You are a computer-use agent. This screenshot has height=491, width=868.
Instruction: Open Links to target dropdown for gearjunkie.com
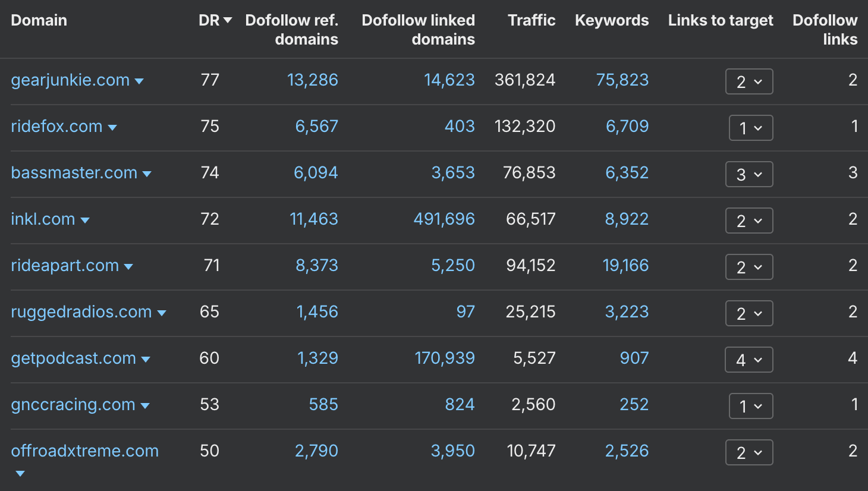(x=749, y=81)
